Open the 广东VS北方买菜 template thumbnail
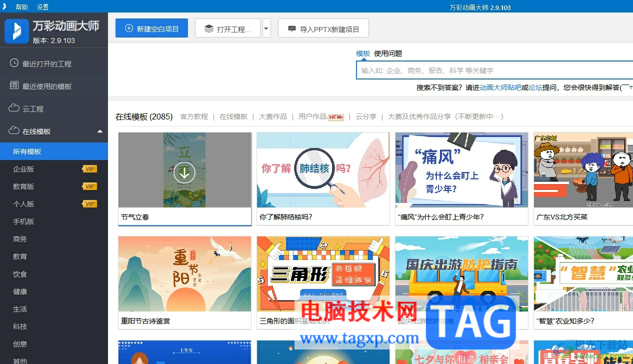The height and width of the screenshot is (364, 633). click(583, 170)
